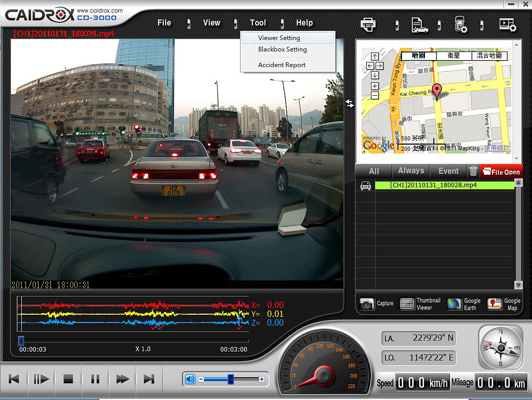Image resolution: width=532 pixels, height=400 pixels.
Task: Click the playback speed X 1.0 label
Action: tap(143, 349)
